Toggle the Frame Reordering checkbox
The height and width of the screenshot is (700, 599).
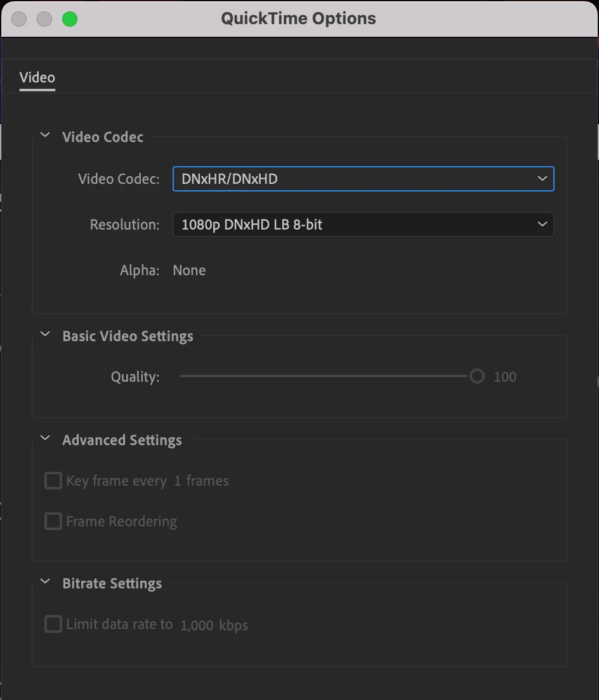pos(53,521)
